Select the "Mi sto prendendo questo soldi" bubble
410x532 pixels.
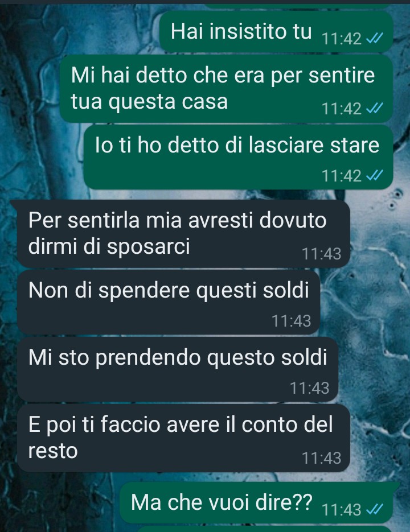178,369
